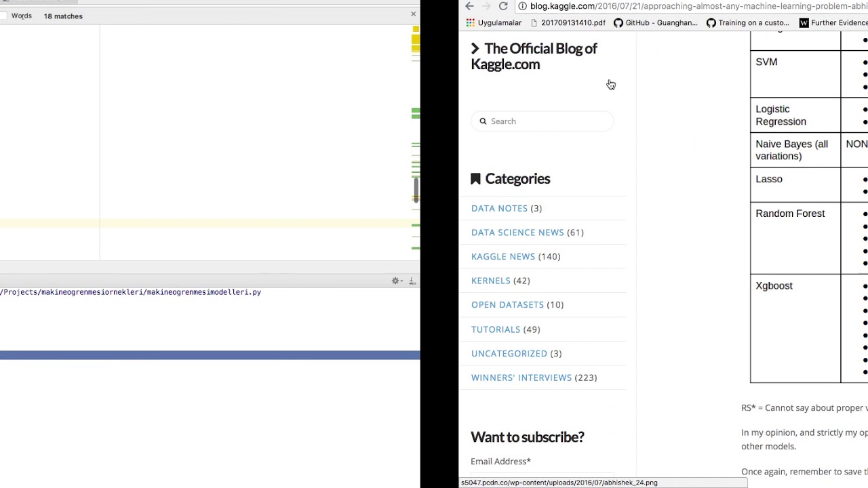View site info icon in address bar
868x488 pixels.
click(522, 6)
